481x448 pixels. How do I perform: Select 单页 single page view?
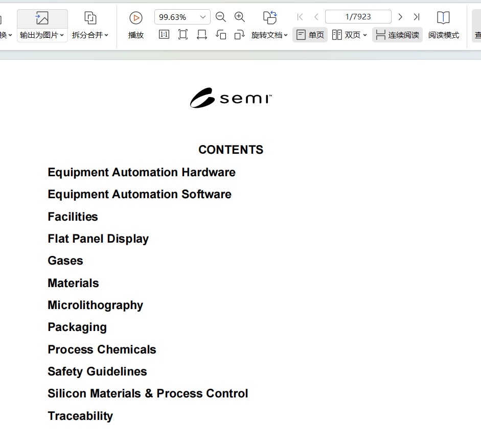[310, 35]
